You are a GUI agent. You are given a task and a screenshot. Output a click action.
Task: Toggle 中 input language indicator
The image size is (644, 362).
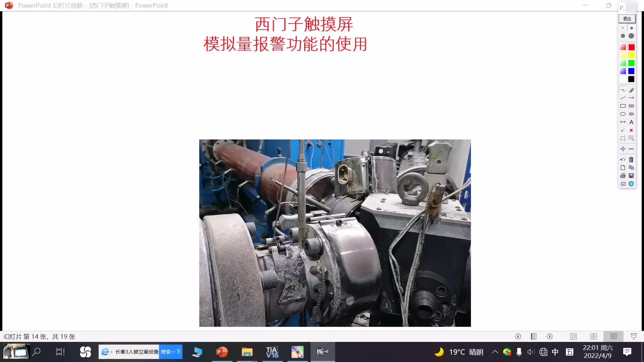click(x=555, y=352)
